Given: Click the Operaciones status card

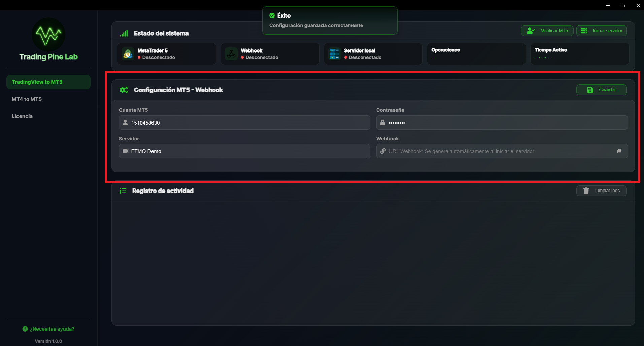Looking at the screenshot, I should (476, 54).
